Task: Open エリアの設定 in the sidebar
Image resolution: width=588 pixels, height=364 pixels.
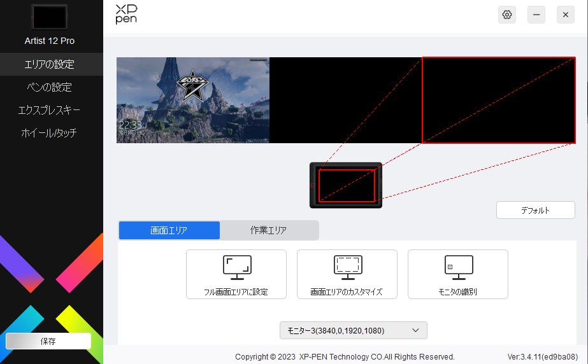Action: click(x=52, y=64)
